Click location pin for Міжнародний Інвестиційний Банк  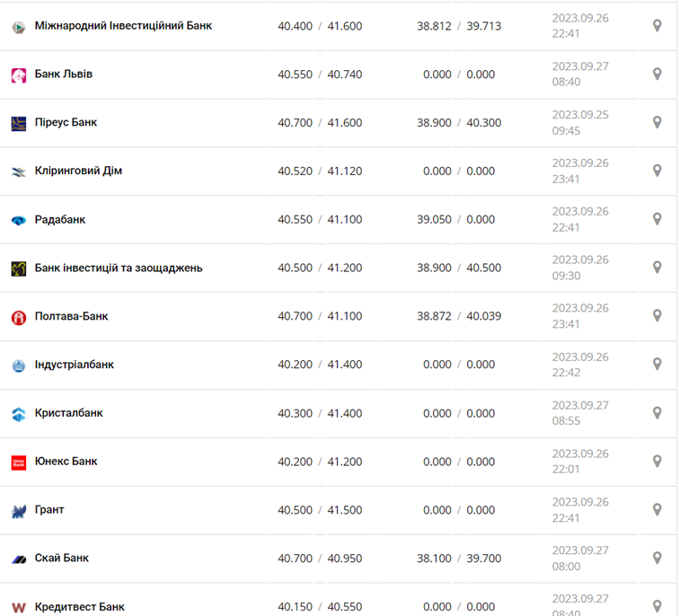pos(657,26)
